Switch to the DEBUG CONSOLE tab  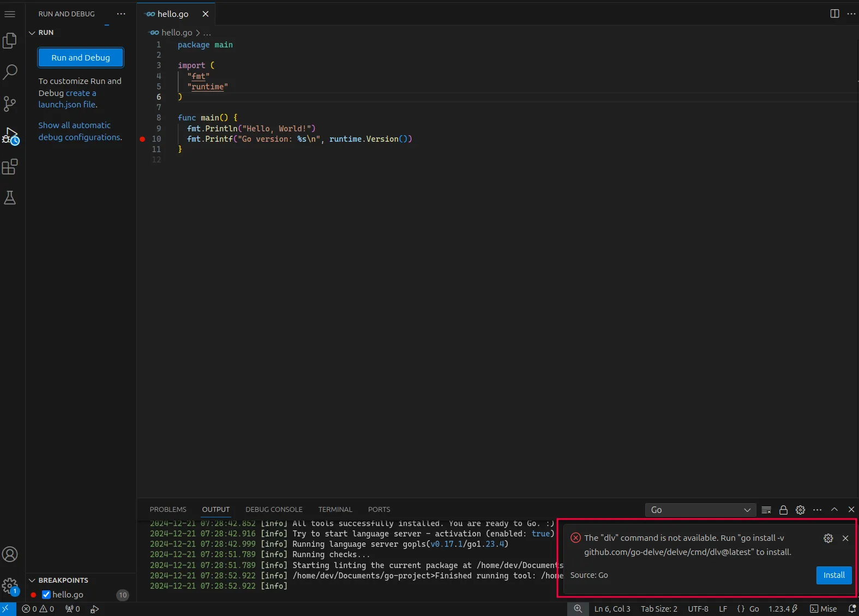(x=274, y=510)
